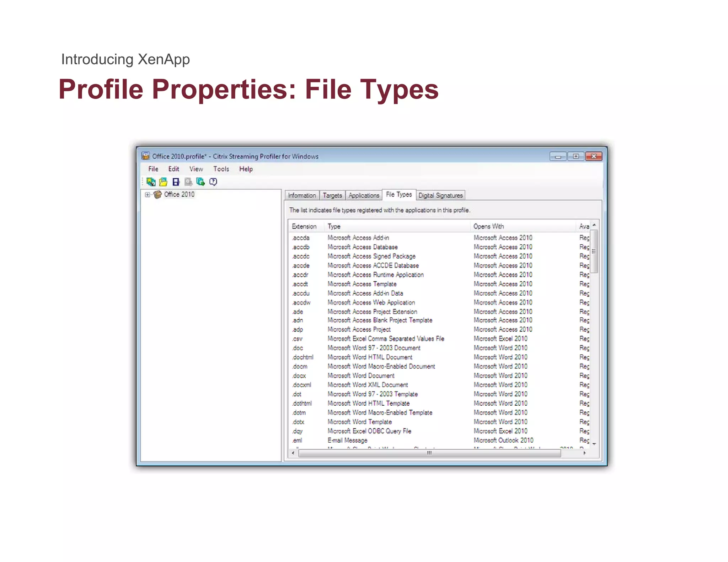Open the Tools menu
This screenshot has height=562, width=728.
[221, 169]
